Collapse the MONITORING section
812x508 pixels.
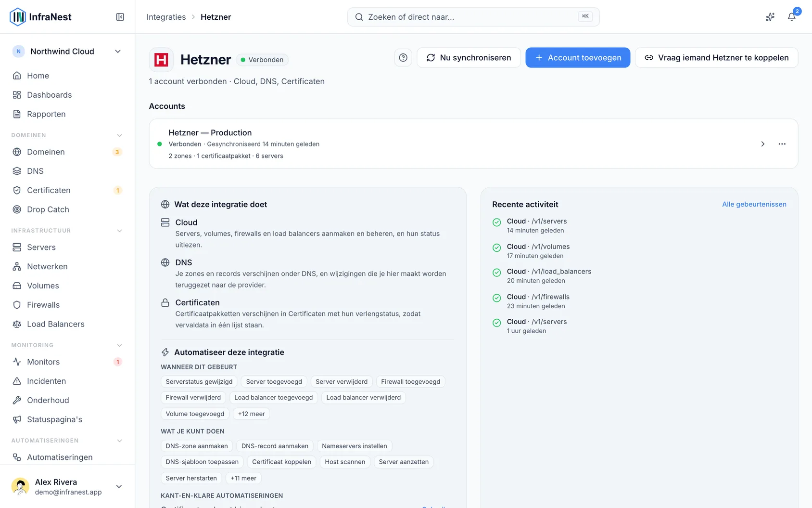tap(120, 345)
